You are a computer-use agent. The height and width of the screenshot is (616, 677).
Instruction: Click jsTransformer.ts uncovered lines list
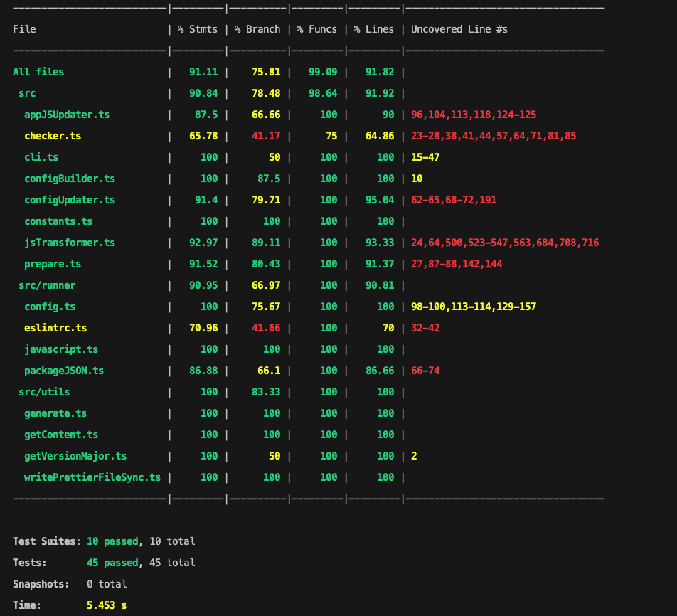coord(505,243)
